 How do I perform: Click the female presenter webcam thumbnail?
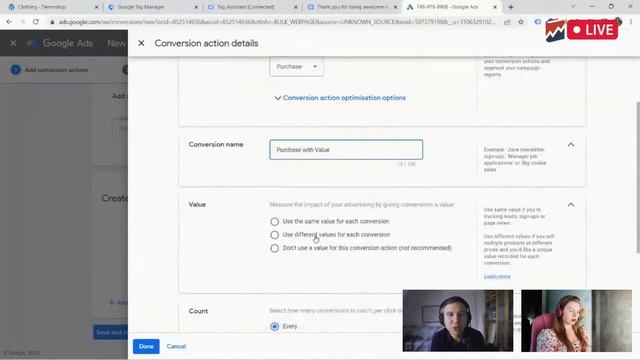click(576, 320)
